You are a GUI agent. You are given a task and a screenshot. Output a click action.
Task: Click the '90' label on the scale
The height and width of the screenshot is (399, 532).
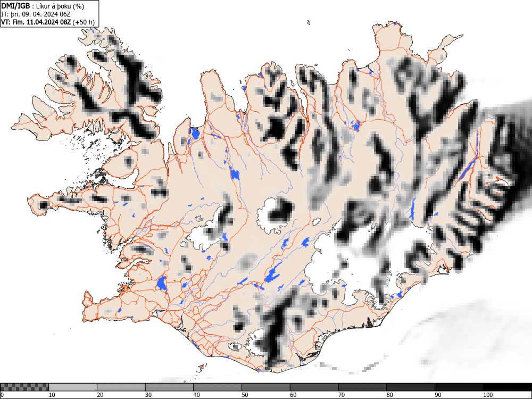437,395
